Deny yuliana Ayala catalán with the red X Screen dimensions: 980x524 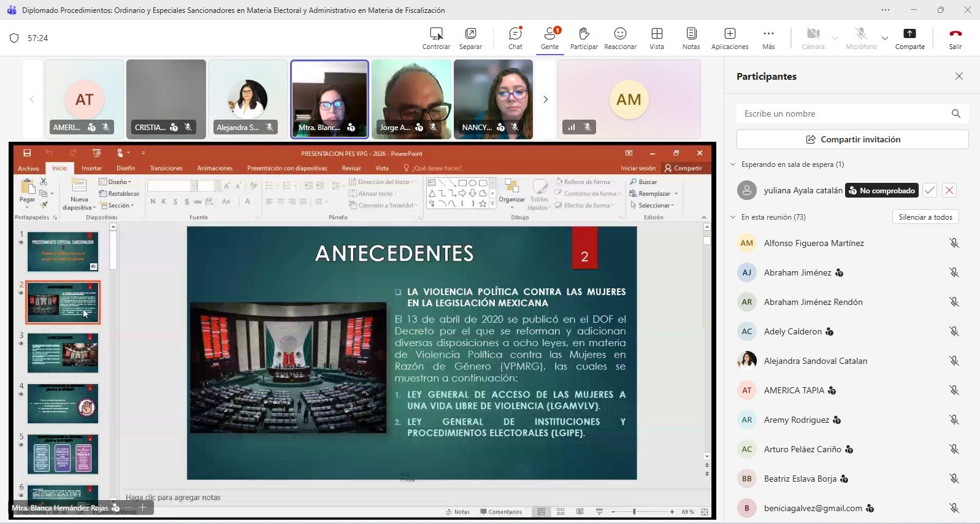pyautogui.click(x=949, y=190)
